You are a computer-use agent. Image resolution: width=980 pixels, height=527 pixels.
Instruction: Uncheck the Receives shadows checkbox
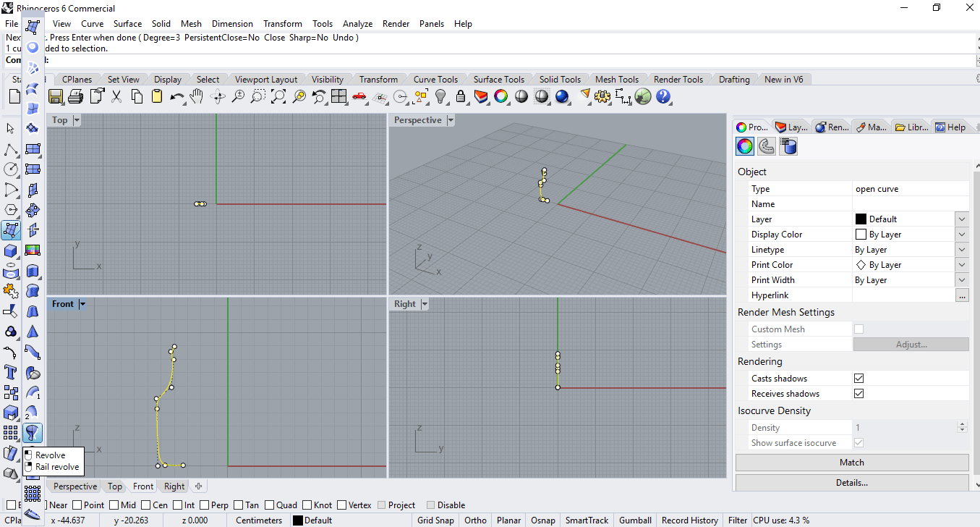point(859,394)
